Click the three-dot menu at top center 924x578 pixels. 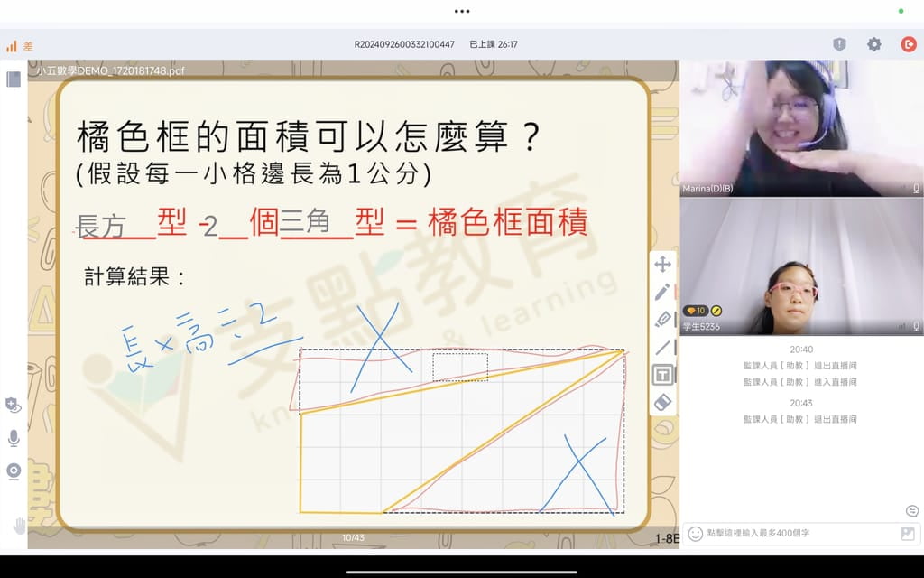(462, 11)
